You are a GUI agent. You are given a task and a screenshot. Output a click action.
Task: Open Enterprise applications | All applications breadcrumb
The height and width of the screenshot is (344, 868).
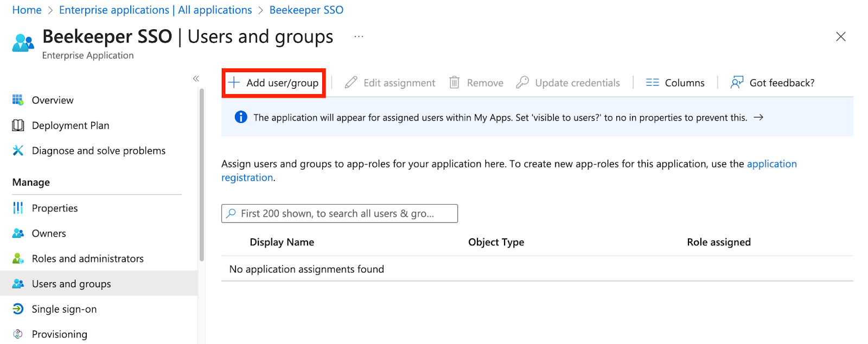[156, 10]
